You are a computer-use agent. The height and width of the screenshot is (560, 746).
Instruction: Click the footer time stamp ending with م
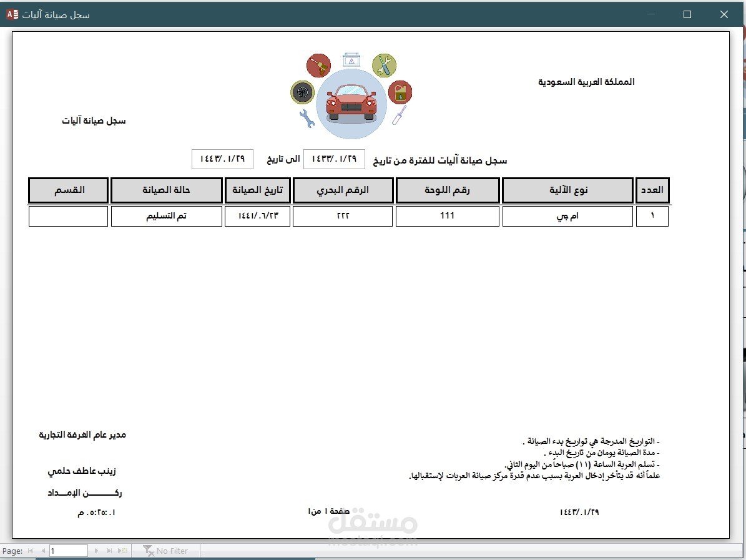coord(97,513)
